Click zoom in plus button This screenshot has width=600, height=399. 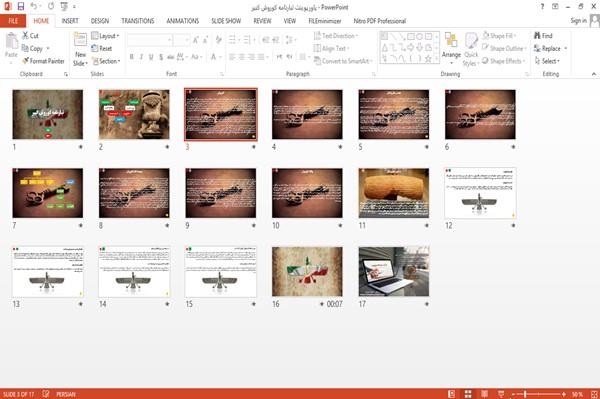[x=564, y=394]
